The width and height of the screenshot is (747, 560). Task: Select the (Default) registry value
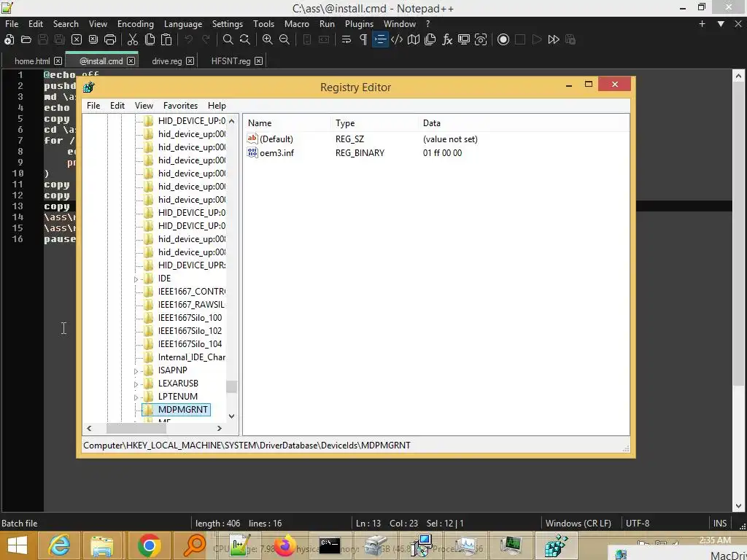[x=276, y=139]
